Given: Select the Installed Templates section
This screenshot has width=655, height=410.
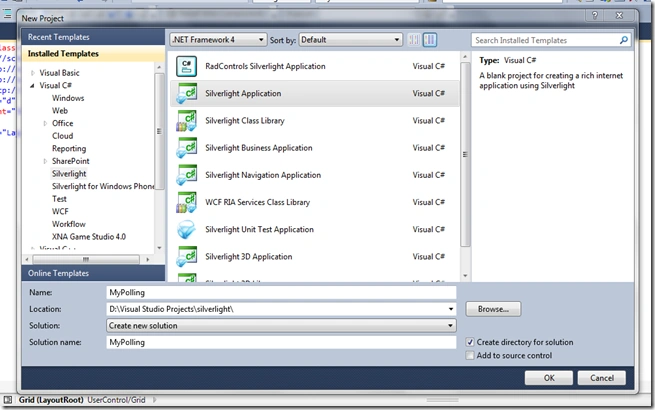Looking at the screenshot, I should pyautogui.click(x=94, y=53).
